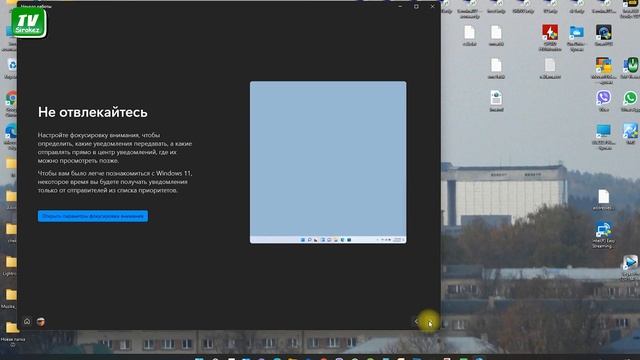Select the heading "Не отвлекайтесь"
640x360 pixels.
click(x=93, y=112)
